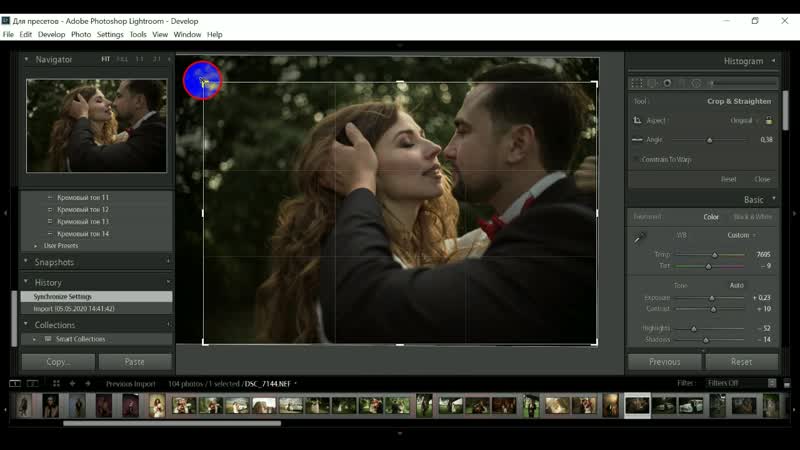
Task: Set Navigator zoom to FIT
Action: click(x=106, y=59)
